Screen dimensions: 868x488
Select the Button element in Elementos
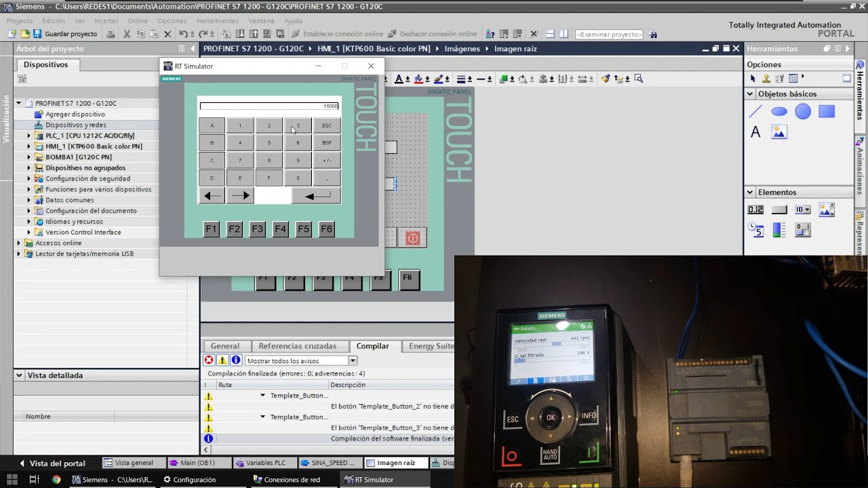click(x=779, y=209)
